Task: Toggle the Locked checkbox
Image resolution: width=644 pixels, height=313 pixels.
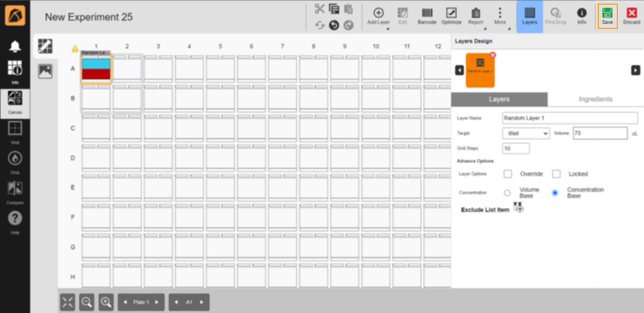Action: click(x=556, y=174)
